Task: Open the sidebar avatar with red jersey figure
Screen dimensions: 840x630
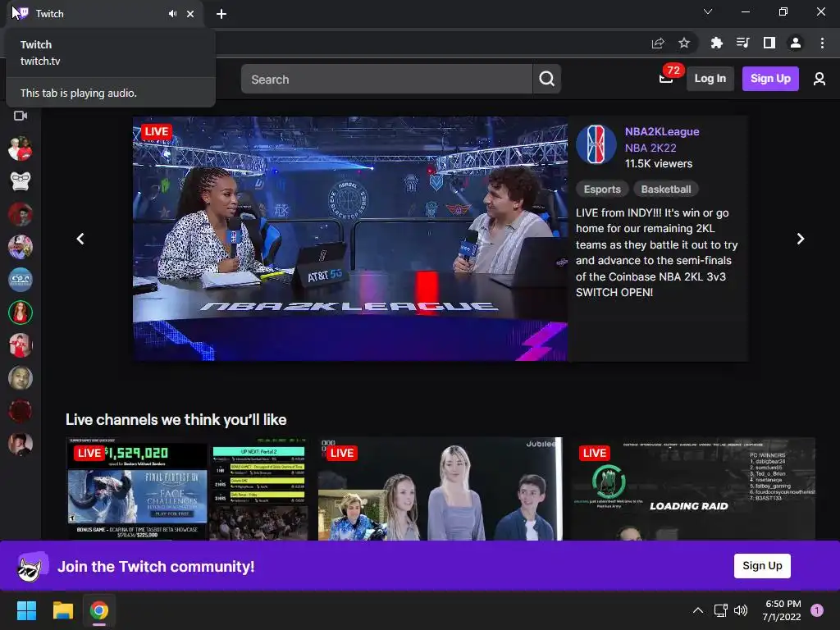Action: pyautogui.click(x=21, y=345)
